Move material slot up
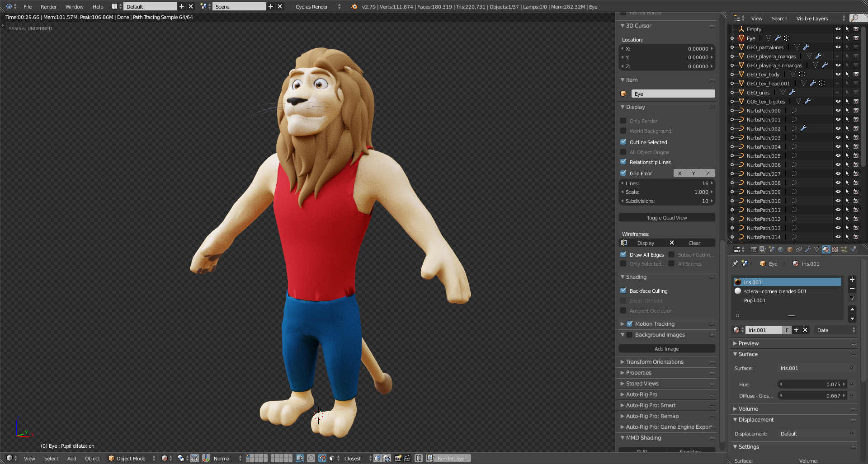Screen dimensions: 868x464 [x=852, y=309]
